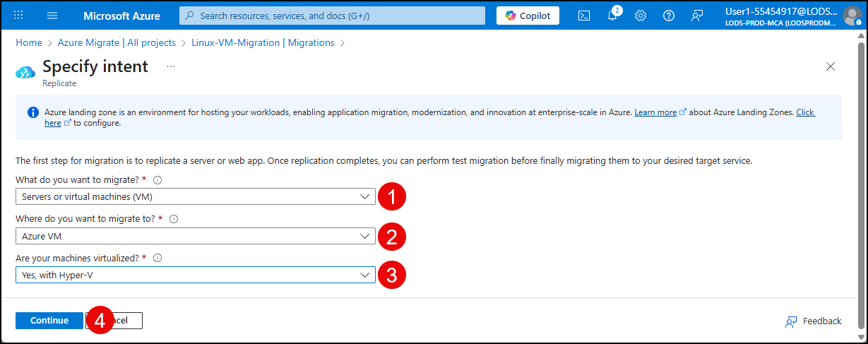Open the Yes, with Hyper-V dropdown

click(x=196, y=275)
